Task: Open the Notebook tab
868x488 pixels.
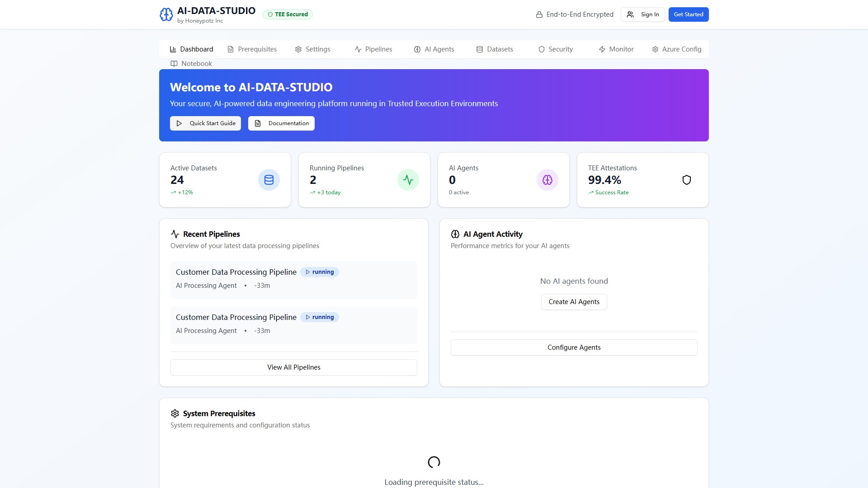Action: pos(191,64)
